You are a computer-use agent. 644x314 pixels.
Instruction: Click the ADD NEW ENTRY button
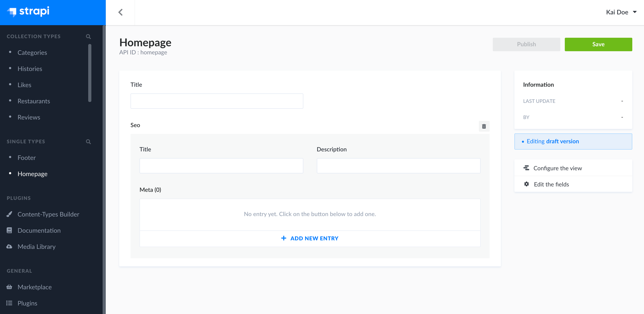310,238
